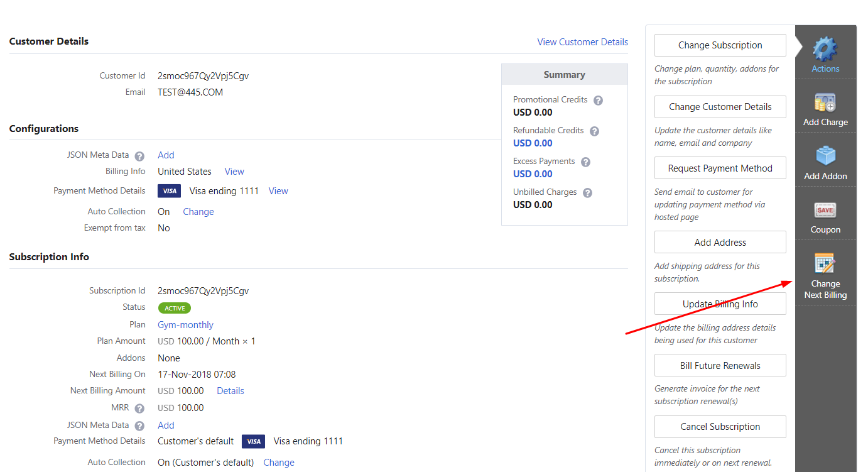Viewport: 868px width, 472px height.
Task: Click help icon beside Configurations JSON Meta Data
Action: tap(139, 156)
